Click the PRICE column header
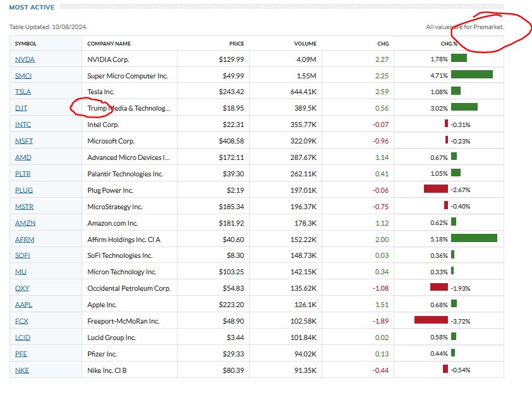The image size is (532, 395). [x=236, y=44]
